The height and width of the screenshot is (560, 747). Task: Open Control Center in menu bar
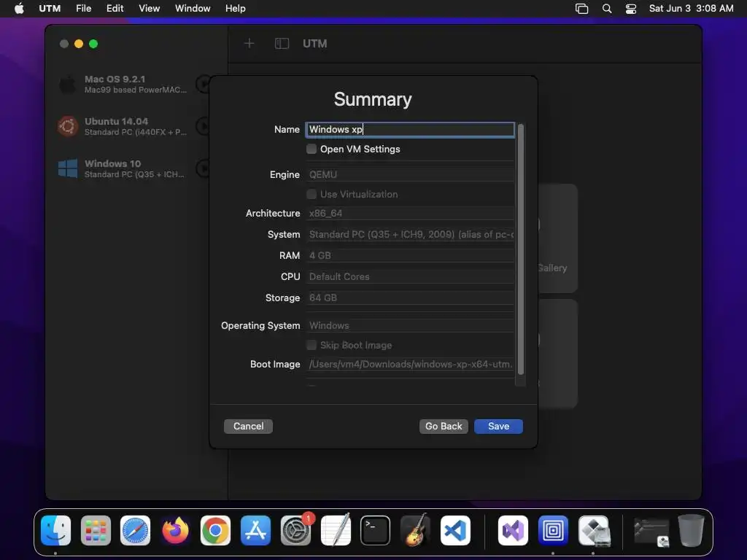click(631, 8)
